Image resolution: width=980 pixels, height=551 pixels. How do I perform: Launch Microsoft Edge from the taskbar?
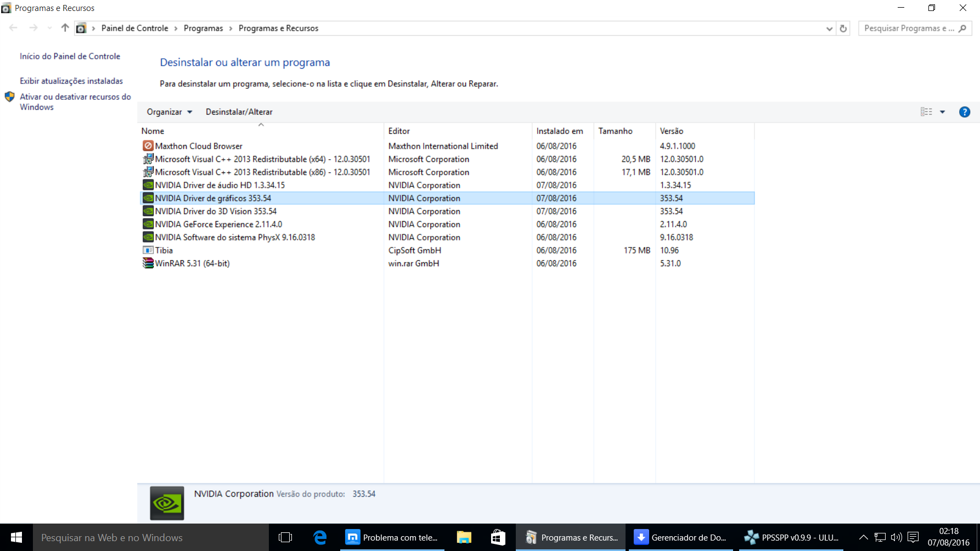pyautogui.click(x=319, y=538)
